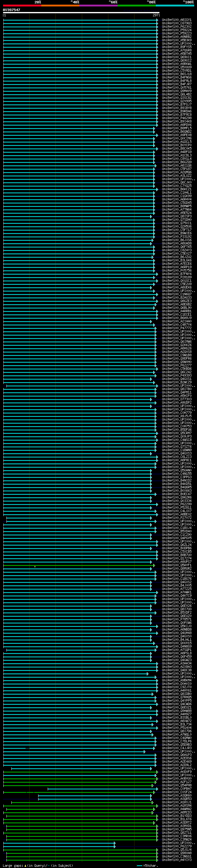Click hit UniRef100_P59223

[x=176, y=33]
